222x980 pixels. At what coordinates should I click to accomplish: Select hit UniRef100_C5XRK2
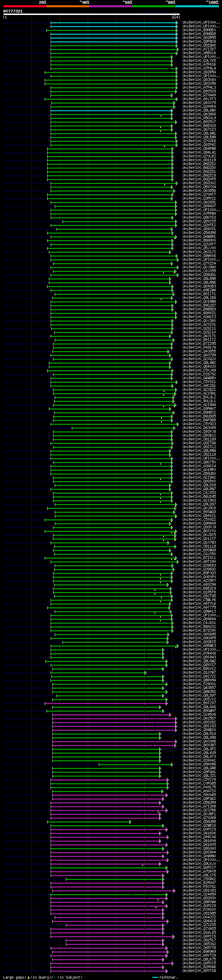point(199,879)
